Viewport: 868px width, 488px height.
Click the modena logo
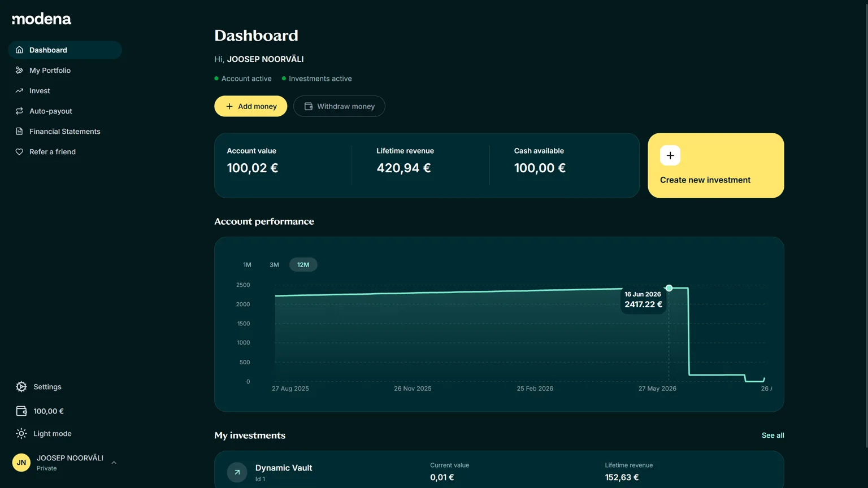pos(42,19)
